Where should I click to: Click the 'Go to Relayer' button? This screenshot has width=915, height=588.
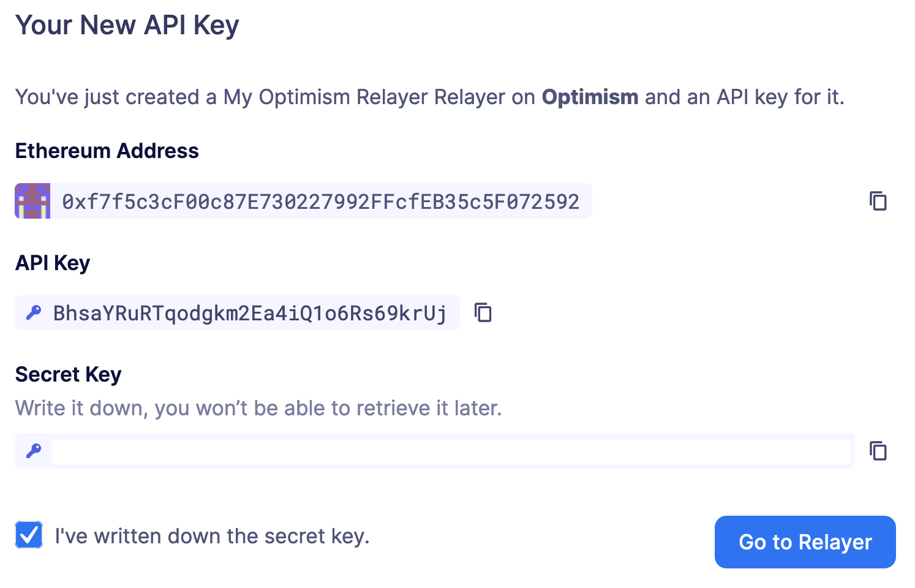804,542
